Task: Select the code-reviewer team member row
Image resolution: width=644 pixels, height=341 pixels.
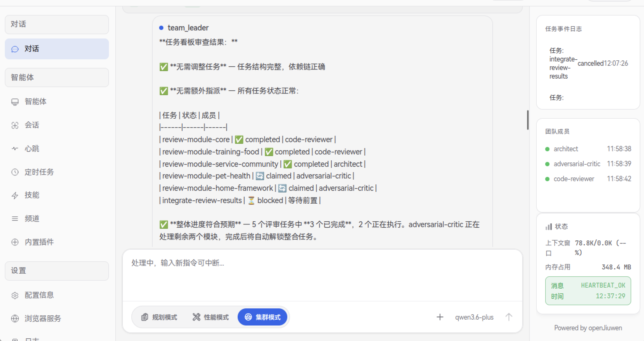Action: pyautogui.click(x=588, y=179)
